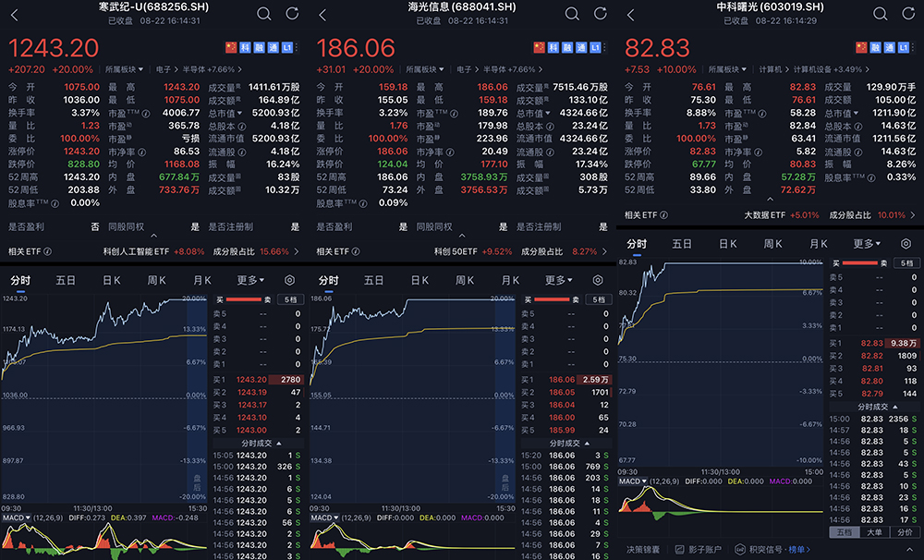
Task: Open the 榜单 link in bottom bar
Action: click(x=796, y=548)
